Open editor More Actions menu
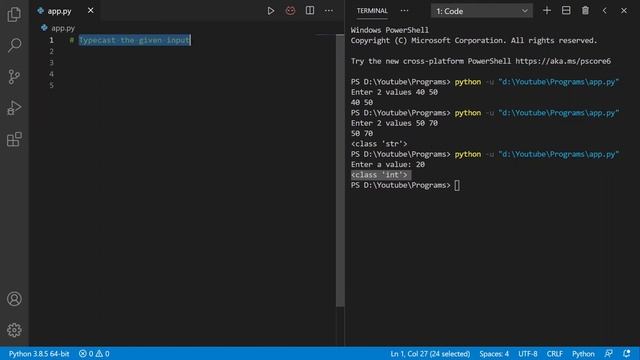 [x=329, y=11]
